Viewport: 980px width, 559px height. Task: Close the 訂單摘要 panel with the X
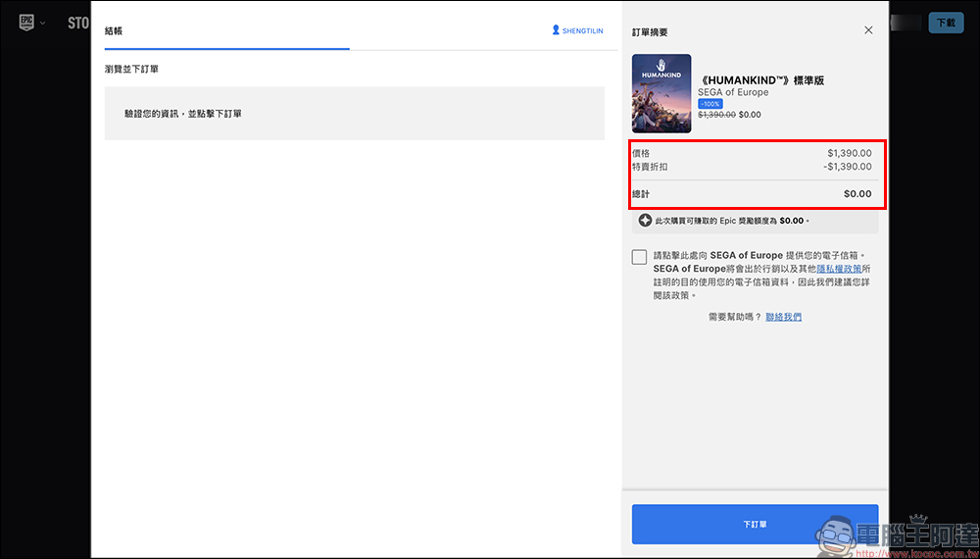868,30
